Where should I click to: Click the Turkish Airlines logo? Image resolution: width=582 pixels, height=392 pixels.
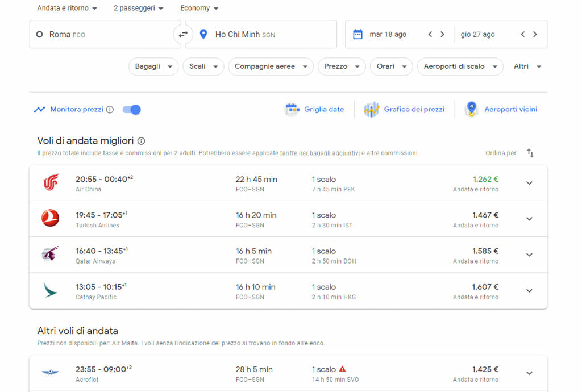[x=51, y=218]
